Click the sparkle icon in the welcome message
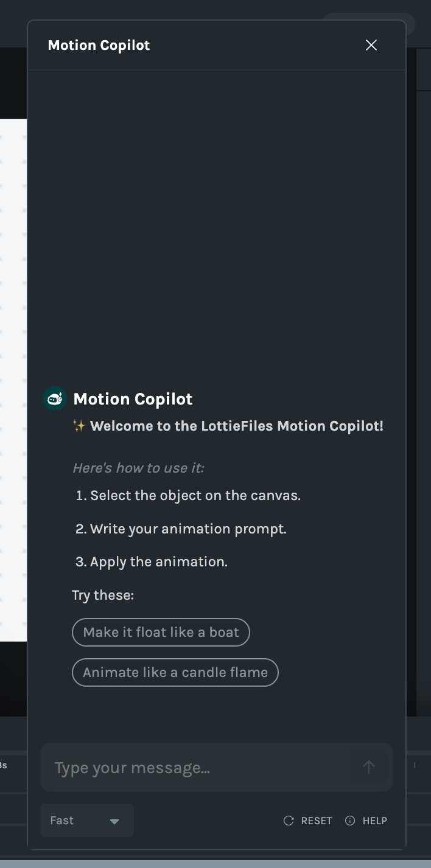The width and height of the screenshot is (431, 868). [79, 426]
